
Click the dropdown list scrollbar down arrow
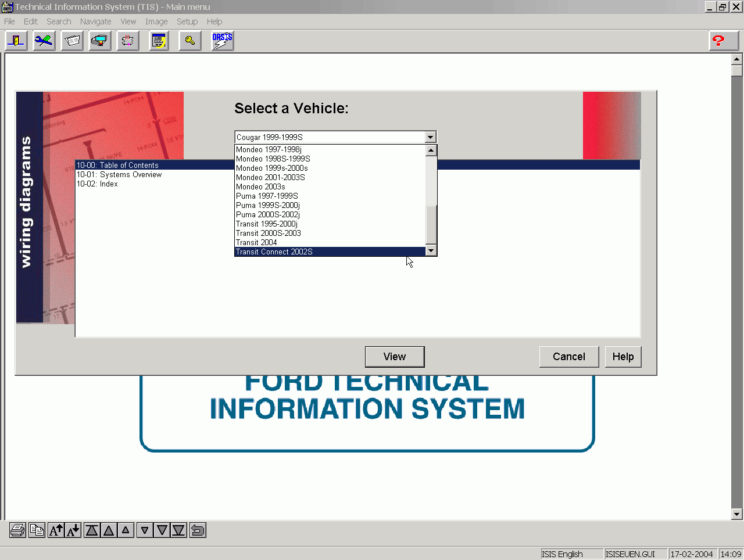click(431, 250)
